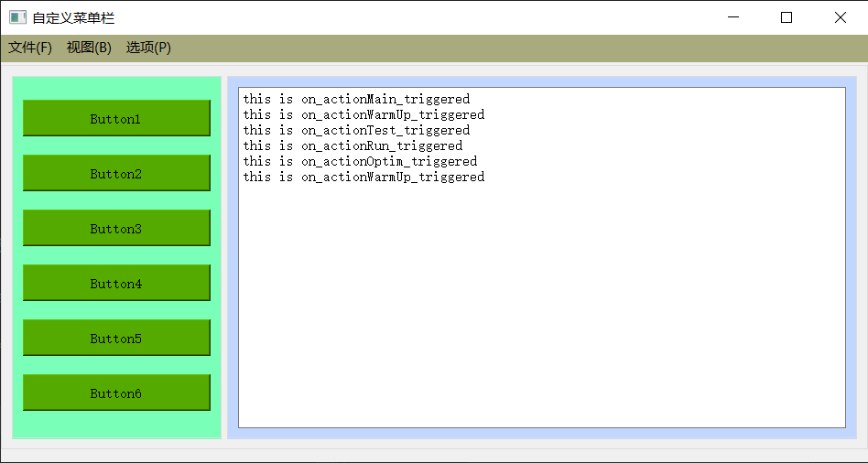868x463 pixels.
Task: Hit Button6 at the panel bottom
Action: pyautogui.click(x=116, y=393)
